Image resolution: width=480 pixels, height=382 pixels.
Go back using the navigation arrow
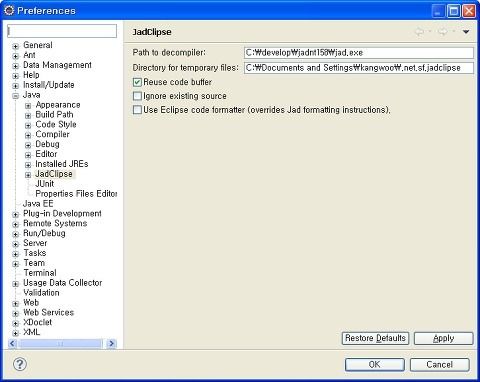[x=419, y=32]
